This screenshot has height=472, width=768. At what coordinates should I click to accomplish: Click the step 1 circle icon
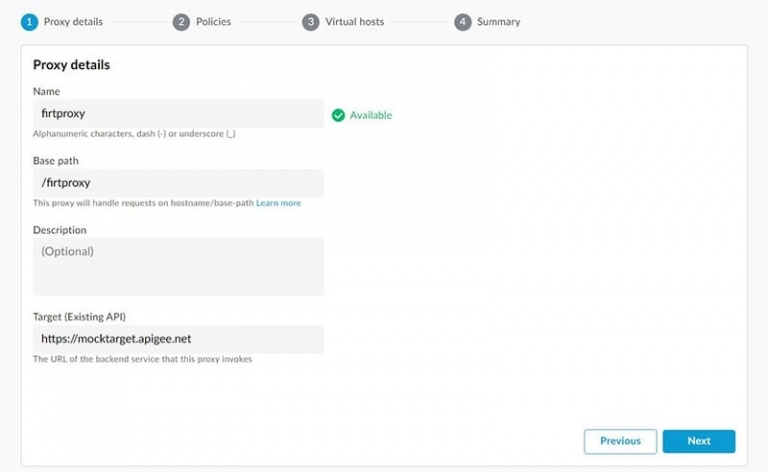click(x=29, y=22)
